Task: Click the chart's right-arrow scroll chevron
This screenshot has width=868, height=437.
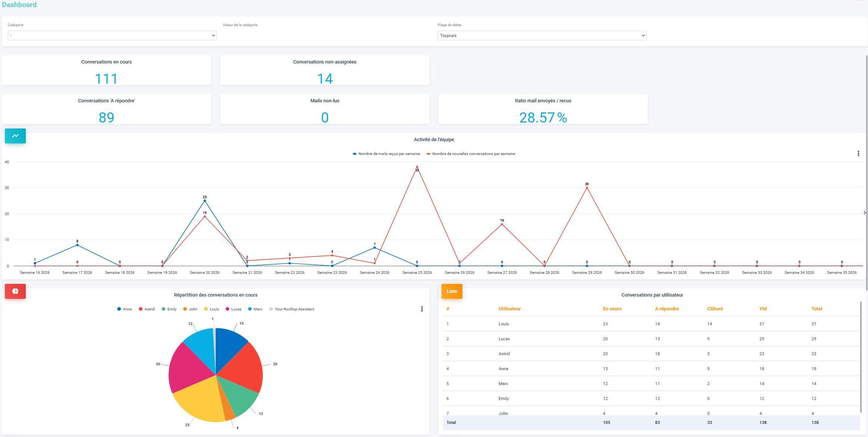Action: (x=865, y=213)
